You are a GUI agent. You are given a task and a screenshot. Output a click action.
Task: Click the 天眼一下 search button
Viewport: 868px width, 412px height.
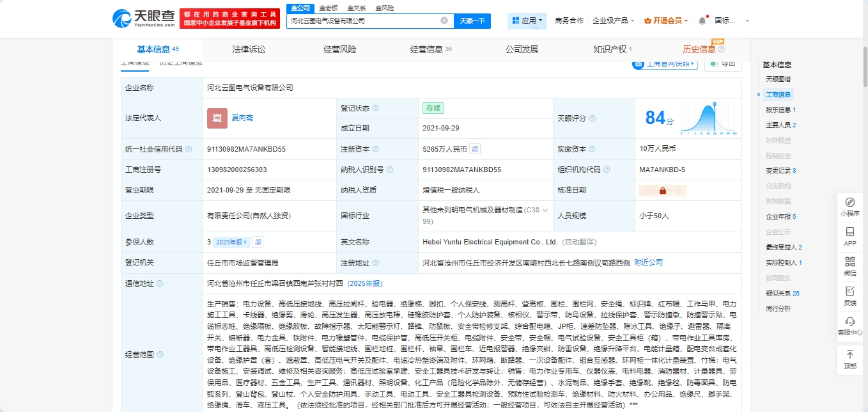pyautogui.click(x=472, y=20)
